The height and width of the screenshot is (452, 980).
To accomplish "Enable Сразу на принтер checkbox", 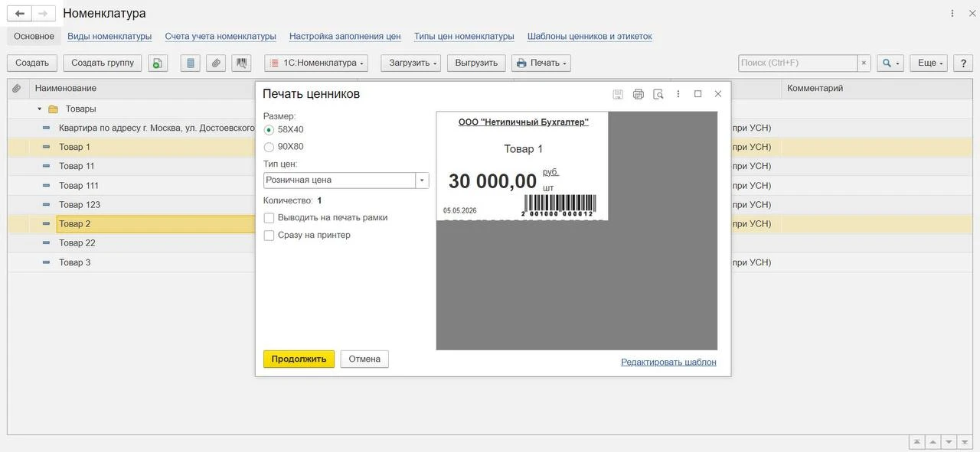I will coord(269,236).
